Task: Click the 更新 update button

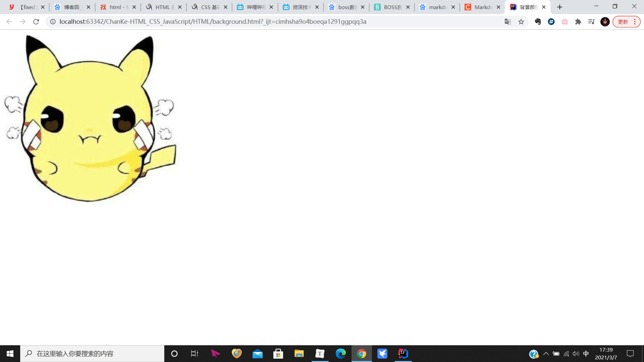Action: click(623, 22)
